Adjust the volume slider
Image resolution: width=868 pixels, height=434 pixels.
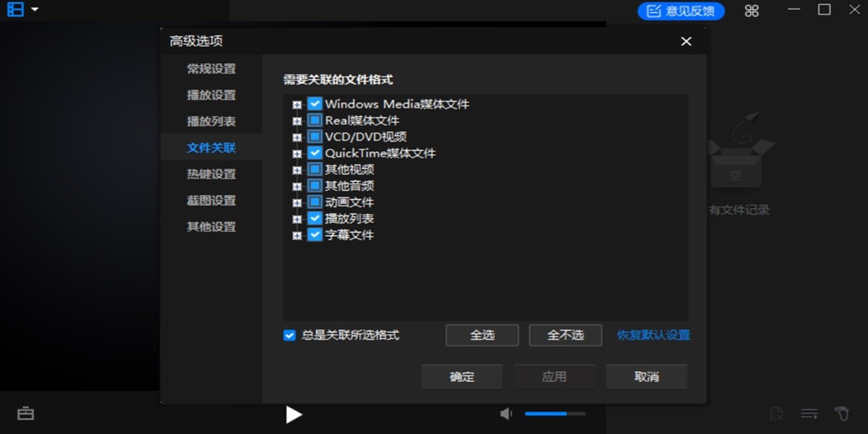[x=556, y=413]
